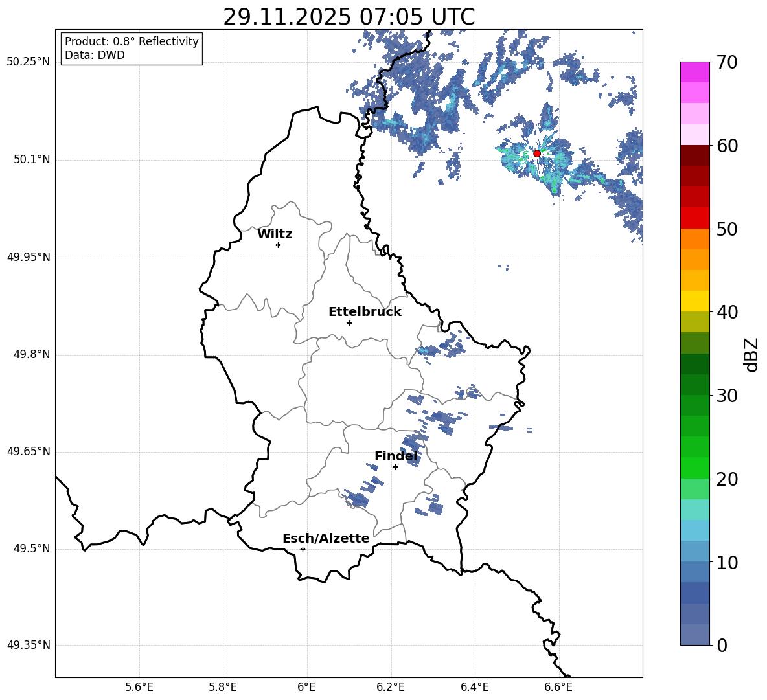
Task: Click the dark green colorbar segment near 30
Action: (x=695, y=385)
